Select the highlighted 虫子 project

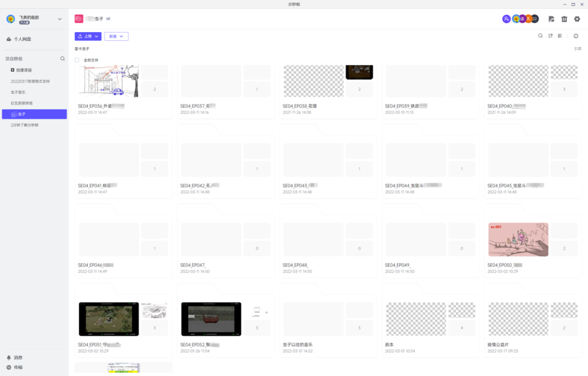(x=34, y=114)
